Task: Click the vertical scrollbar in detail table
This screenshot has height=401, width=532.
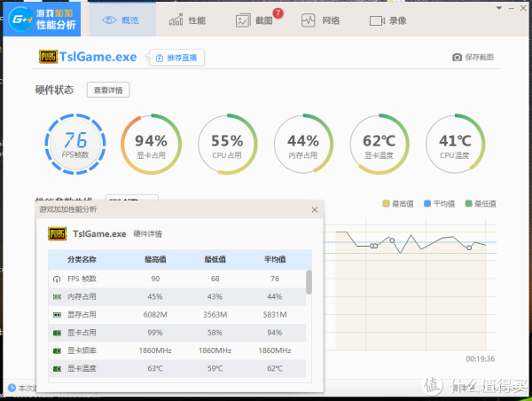Action: 309,282
